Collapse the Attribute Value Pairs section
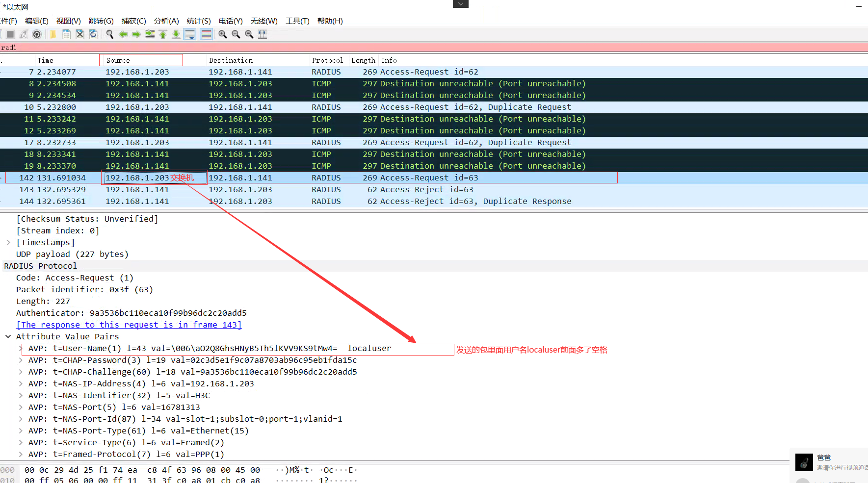The width and height of the screenshot is (868, 483). (8, 336)
